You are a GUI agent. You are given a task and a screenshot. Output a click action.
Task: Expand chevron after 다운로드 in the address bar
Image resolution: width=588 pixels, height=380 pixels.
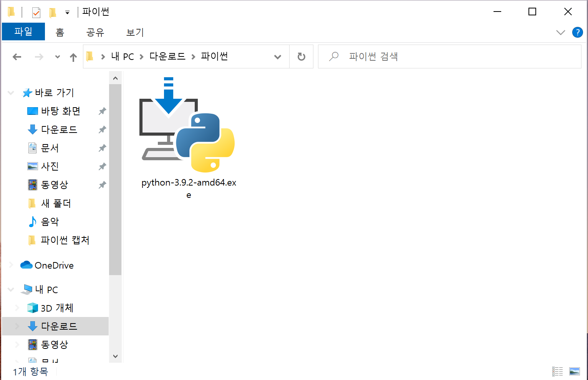[x=193, y=57]
